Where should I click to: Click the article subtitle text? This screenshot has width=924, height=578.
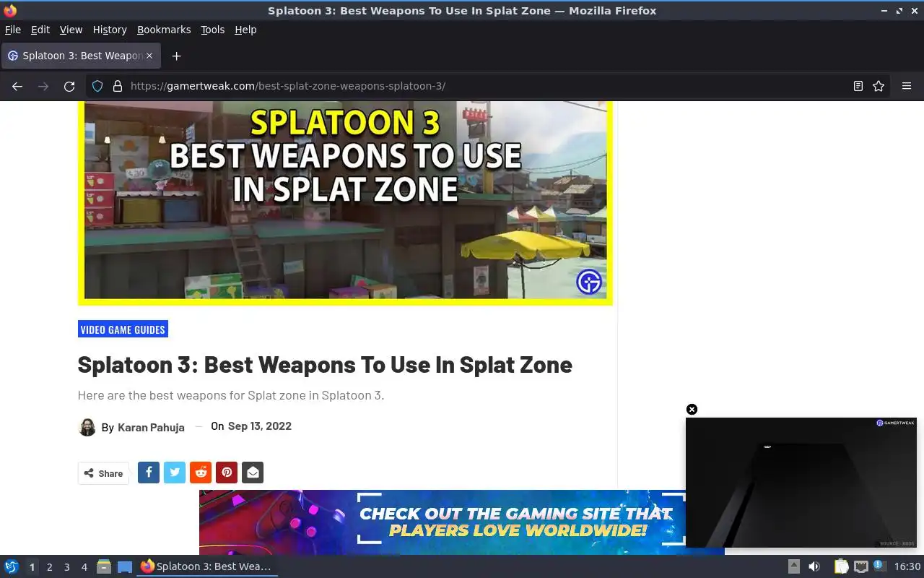231,395
